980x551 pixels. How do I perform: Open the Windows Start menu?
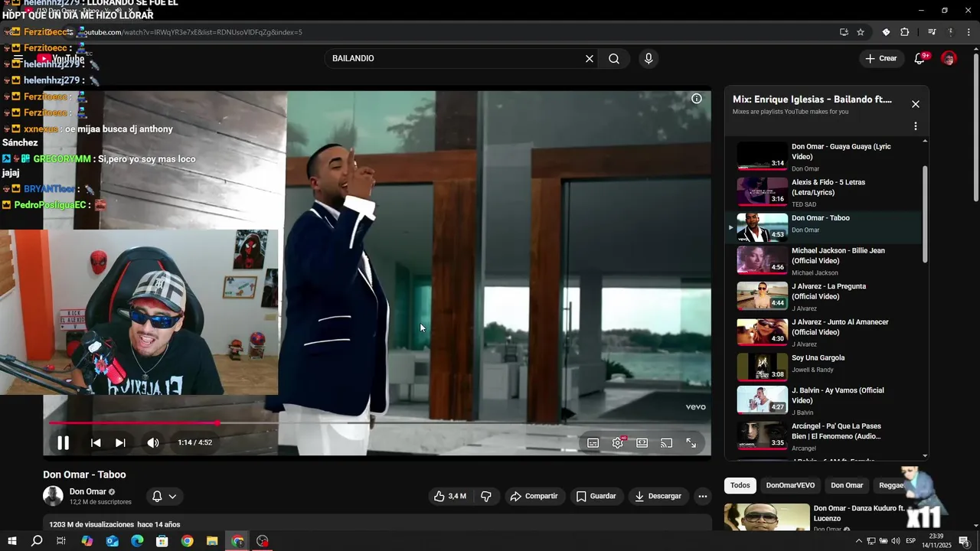coord(12,541)
